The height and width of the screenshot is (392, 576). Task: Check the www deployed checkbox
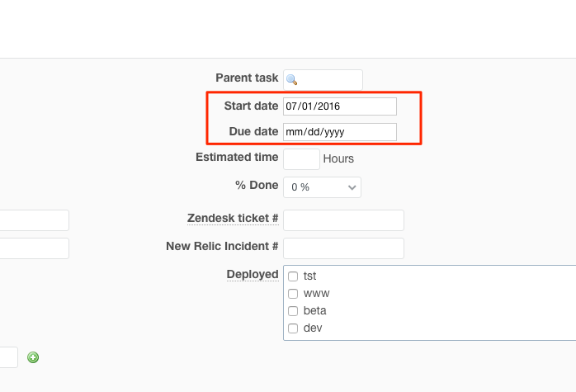[x=293, y=294]
